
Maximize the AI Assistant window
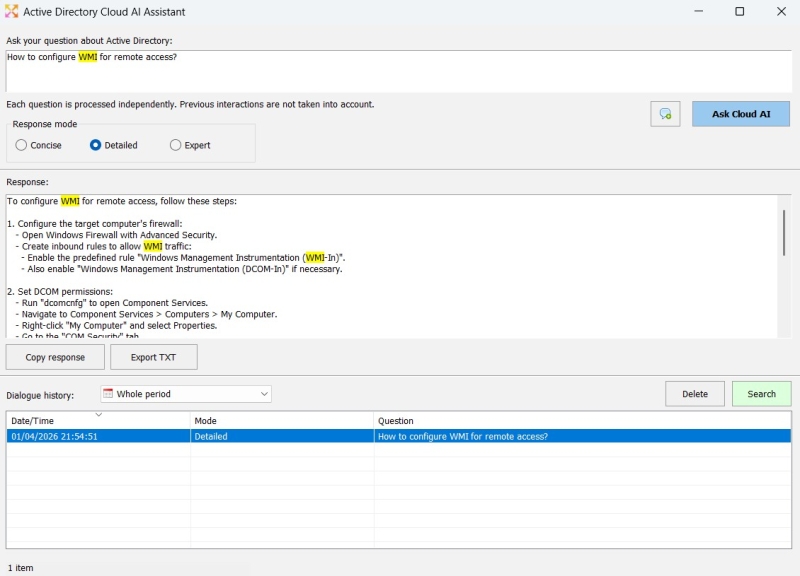739,12
